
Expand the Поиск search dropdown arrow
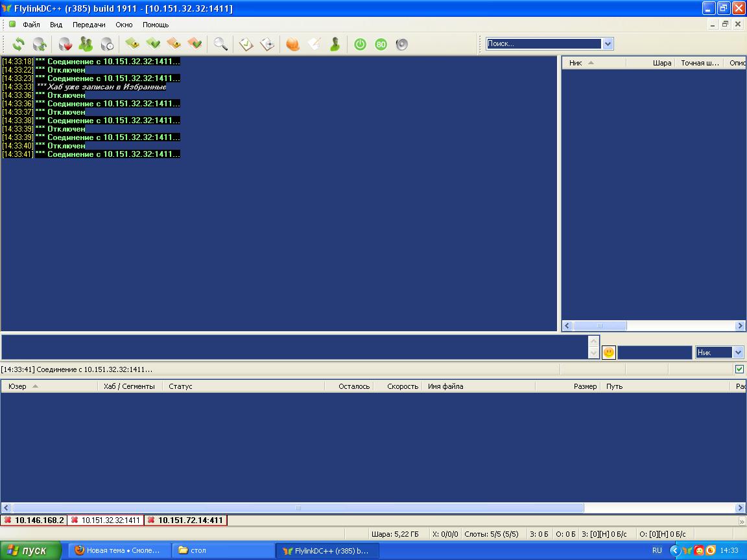(x=608, y=44)
